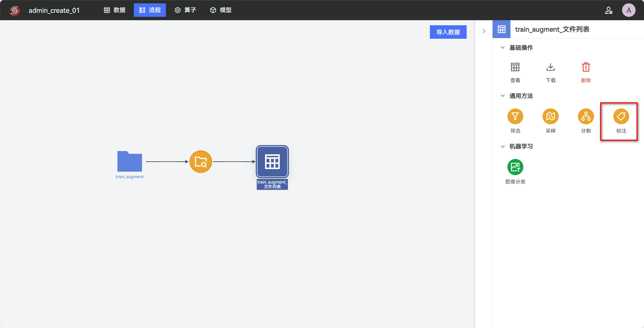Click the 查看 label
Screen dimensions: 644x328
click(x=515, y=80)
